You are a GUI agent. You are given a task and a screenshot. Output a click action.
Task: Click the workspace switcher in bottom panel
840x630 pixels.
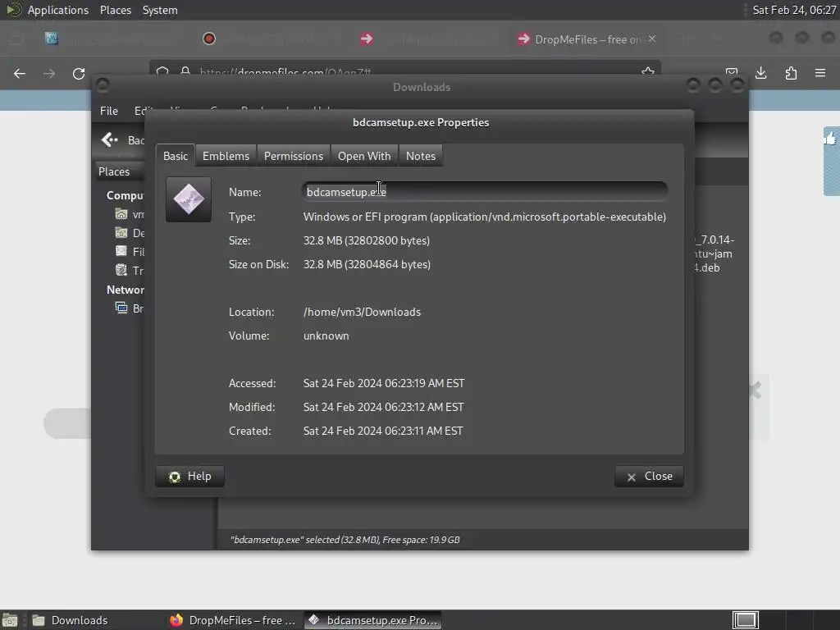[746, 620]
